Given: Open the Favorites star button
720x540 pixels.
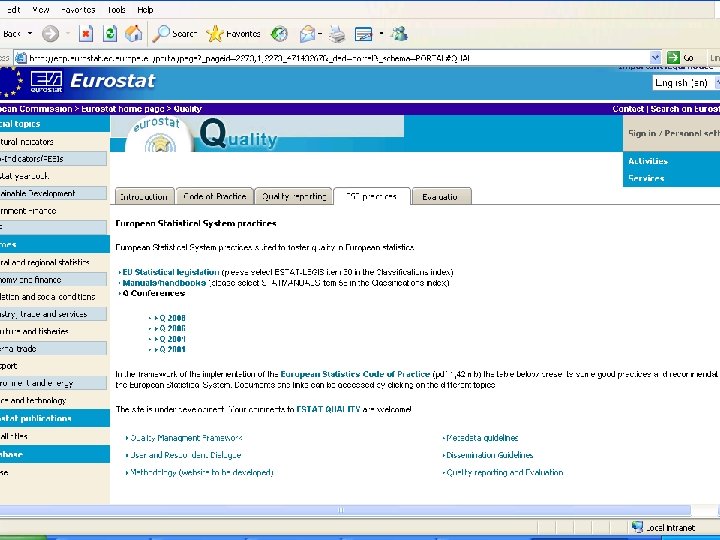Looking at the screenshot, I should 233,34.
